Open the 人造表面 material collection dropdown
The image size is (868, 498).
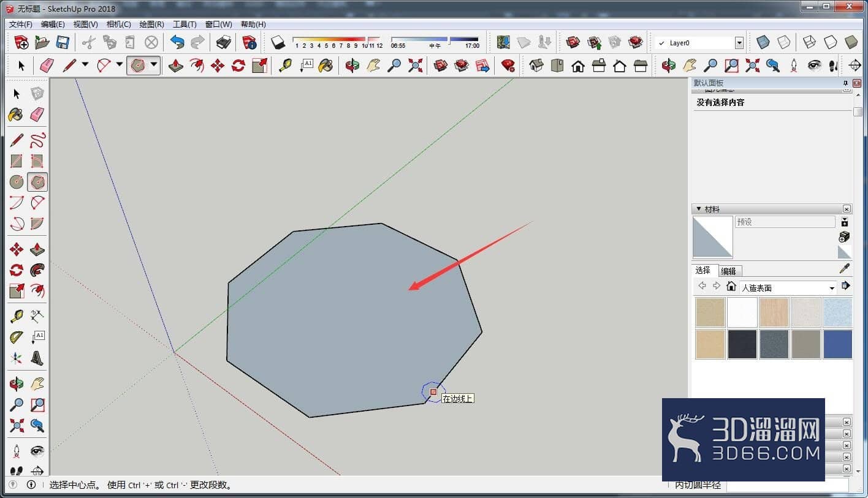(x=832, y=288)
